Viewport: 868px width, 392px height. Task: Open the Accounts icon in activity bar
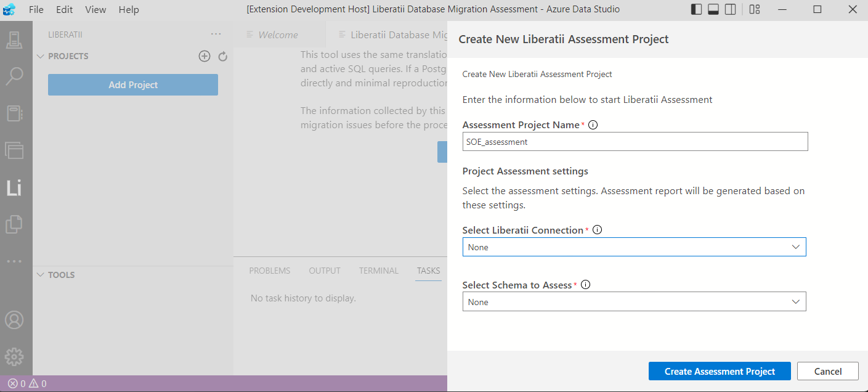coord(14,320)
